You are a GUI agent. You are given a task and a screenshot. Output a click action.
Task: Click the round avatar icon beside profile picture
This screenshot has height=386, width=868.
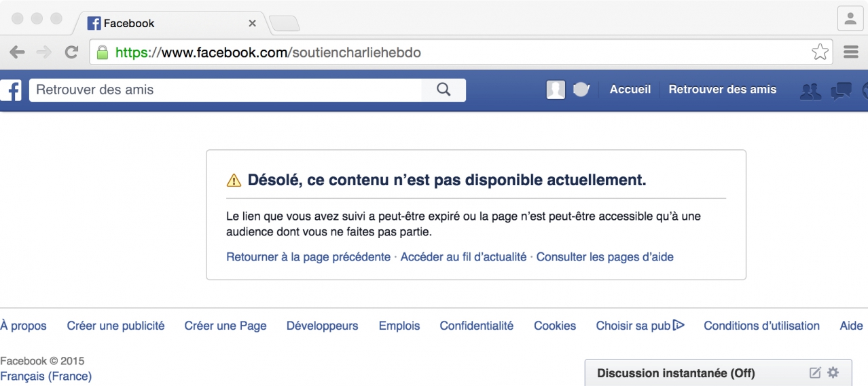(581, 90)
